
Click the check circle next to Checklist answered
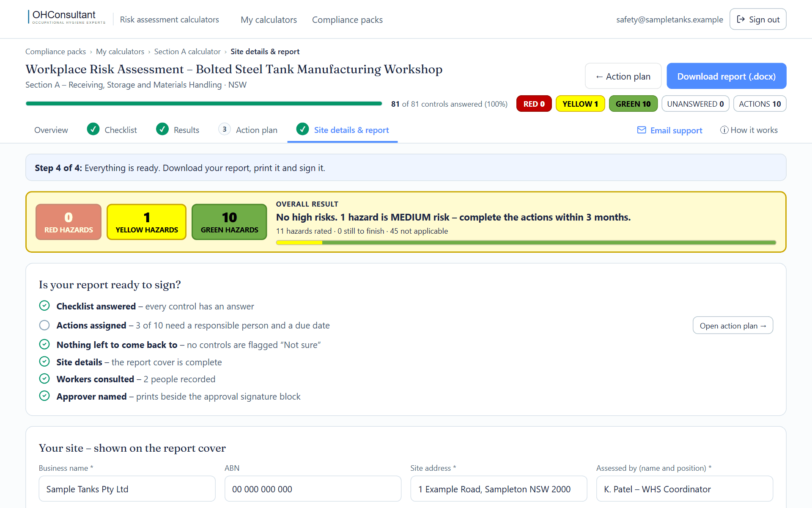click(44, 306)
